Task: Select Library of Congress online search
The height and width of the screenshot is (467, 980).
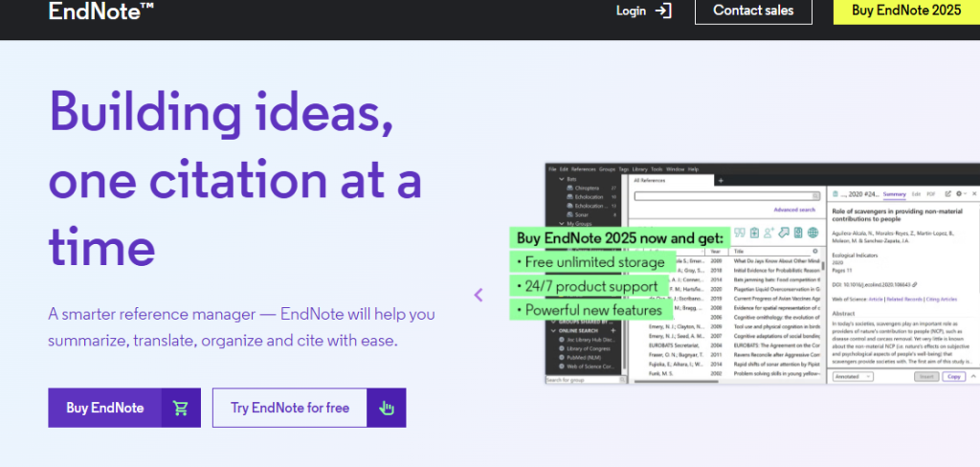Action: click(589, 349)
